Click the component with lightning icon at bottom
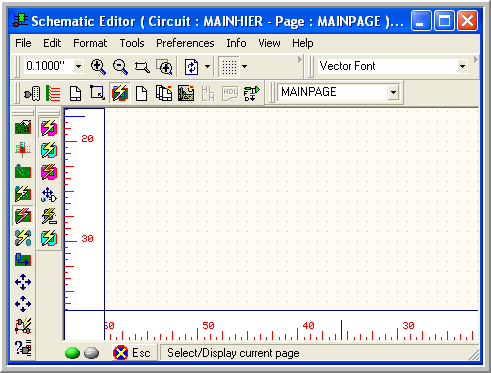This screenshot has width=491, height=373. [23, 326]
